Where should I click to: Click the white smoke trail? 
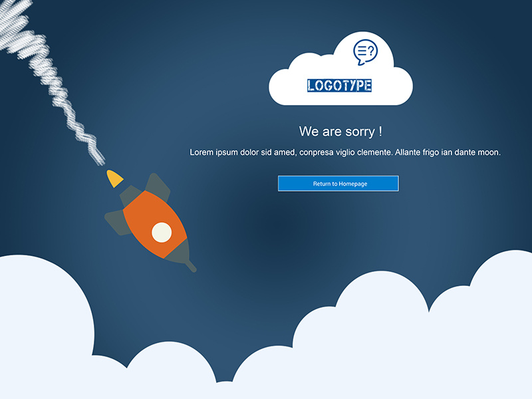pos(51,81)
